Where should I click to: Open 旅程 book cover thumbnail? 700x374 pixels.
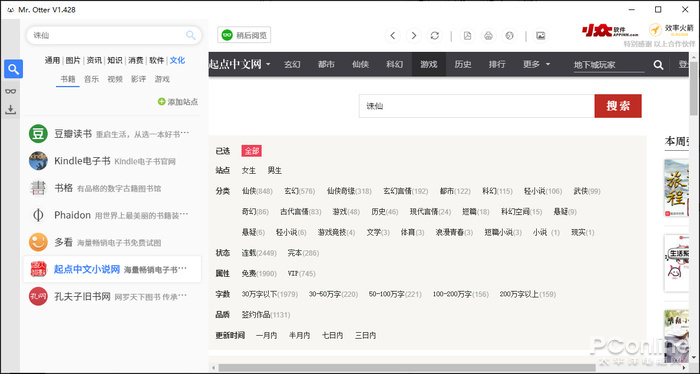pyautogui.click(x=676, y=188)
